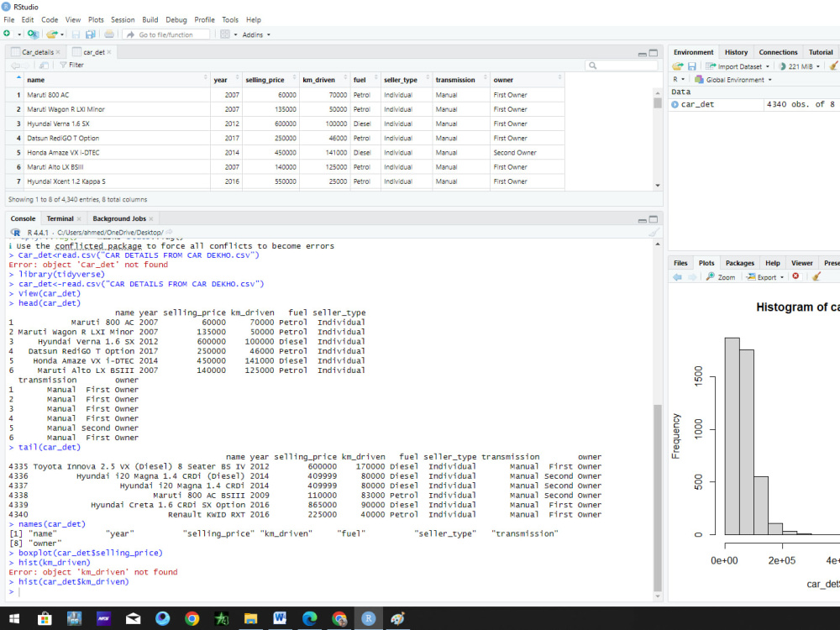
Task: Create a new R project icon
Action: click(33, 34)
